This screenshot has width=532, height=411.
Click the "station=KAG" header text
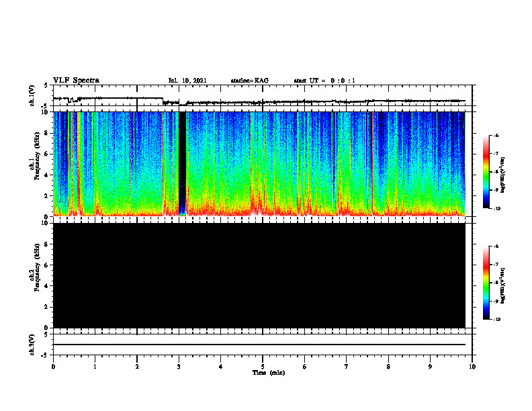point(249,81)
